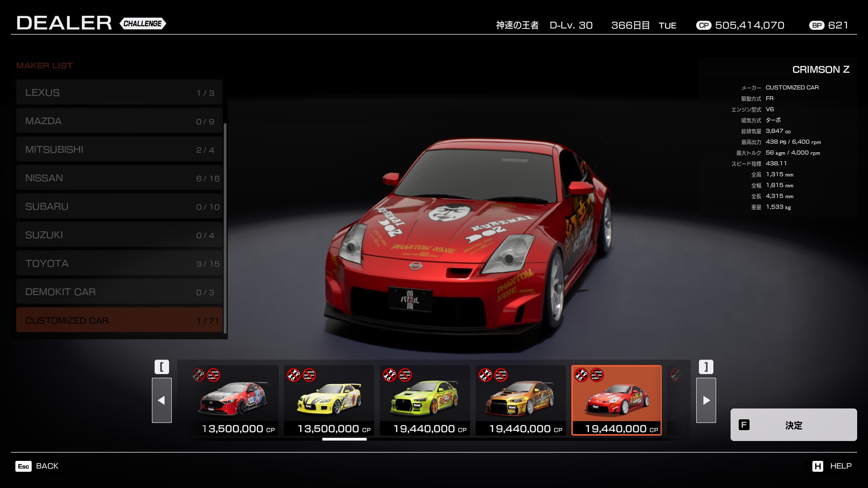Open MITSUBISHI maker entry
868x488 pixels.
pos(119,150)
